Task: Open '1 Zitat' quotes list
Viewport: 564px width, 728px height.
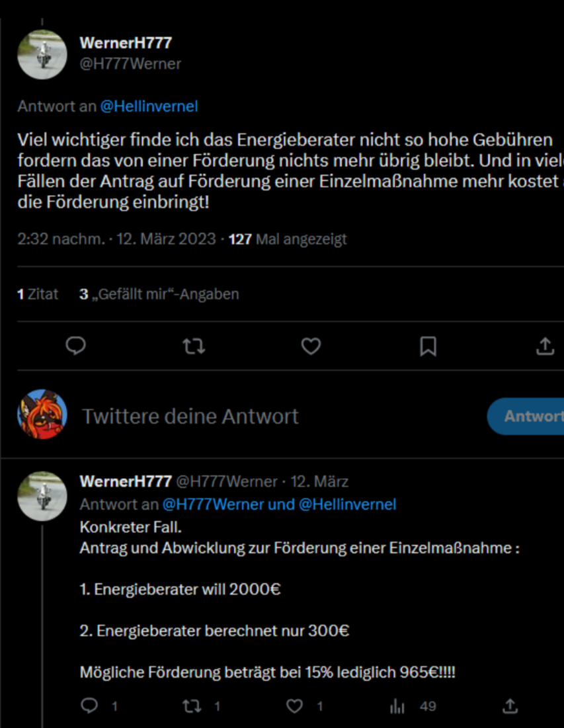Action: coord(38,294)
